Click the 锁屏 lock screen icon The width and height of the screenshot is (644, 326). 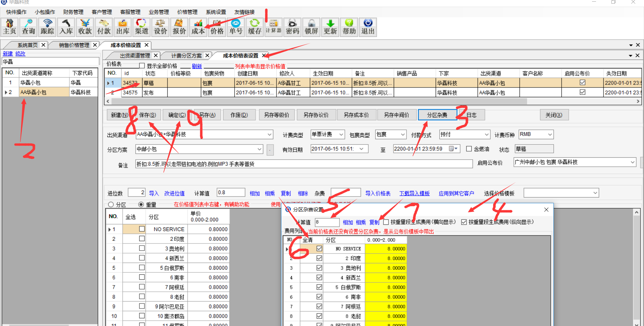[311, 27]
